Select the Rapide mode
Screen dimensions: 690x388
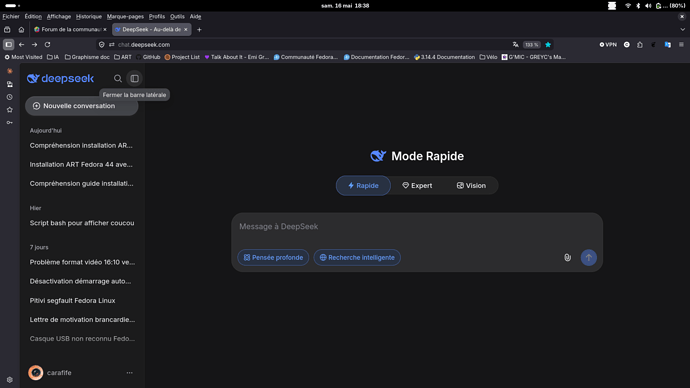363,186
